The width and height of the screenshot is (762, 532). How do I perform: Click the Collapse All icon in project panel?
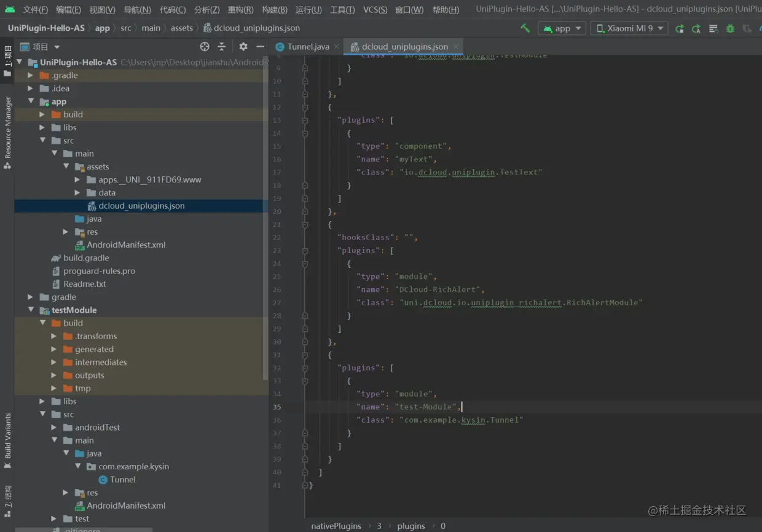click(x=222, y=47)
